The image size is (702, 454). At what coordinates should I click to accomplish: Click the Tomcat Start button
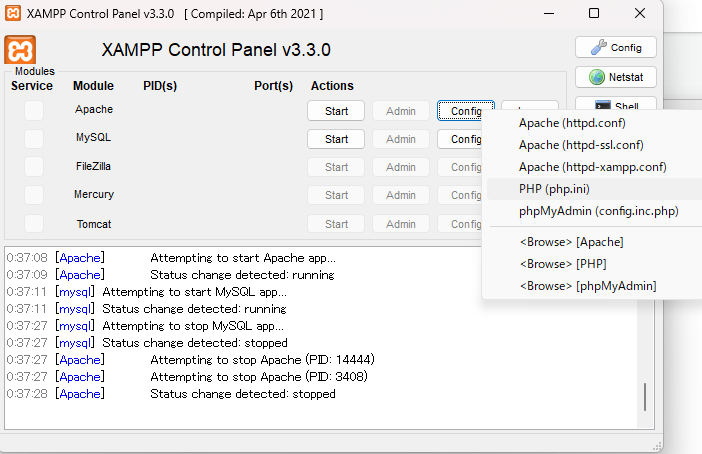point(336,224)
